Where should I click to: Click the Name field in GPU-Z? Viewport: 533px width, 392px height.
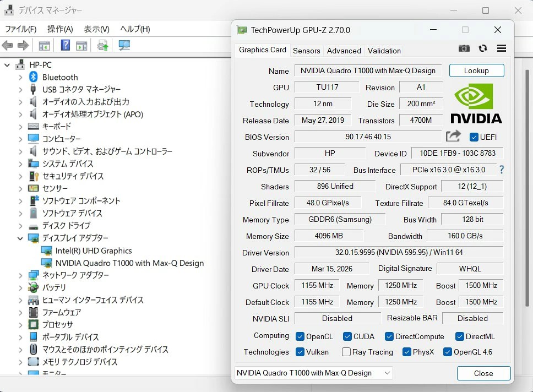(x=368, y=70)
